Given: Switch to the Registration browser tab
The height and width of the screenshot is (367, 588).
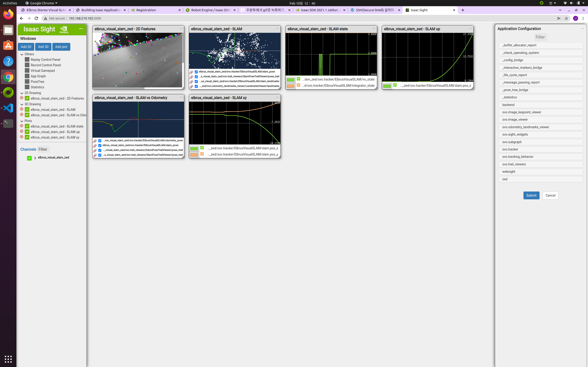Looking at the screenshot, I should (146, 10).
